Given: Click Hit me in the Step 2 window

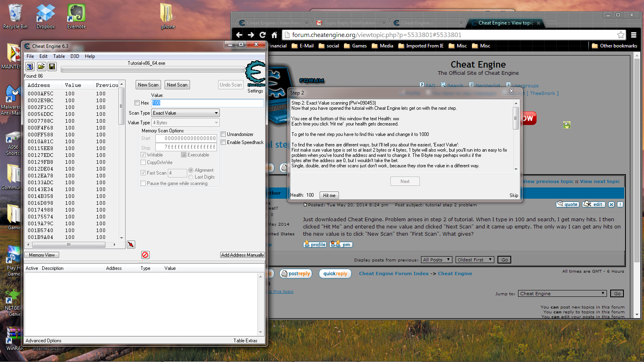Looking at the screenshot, I should coord(329,195).
